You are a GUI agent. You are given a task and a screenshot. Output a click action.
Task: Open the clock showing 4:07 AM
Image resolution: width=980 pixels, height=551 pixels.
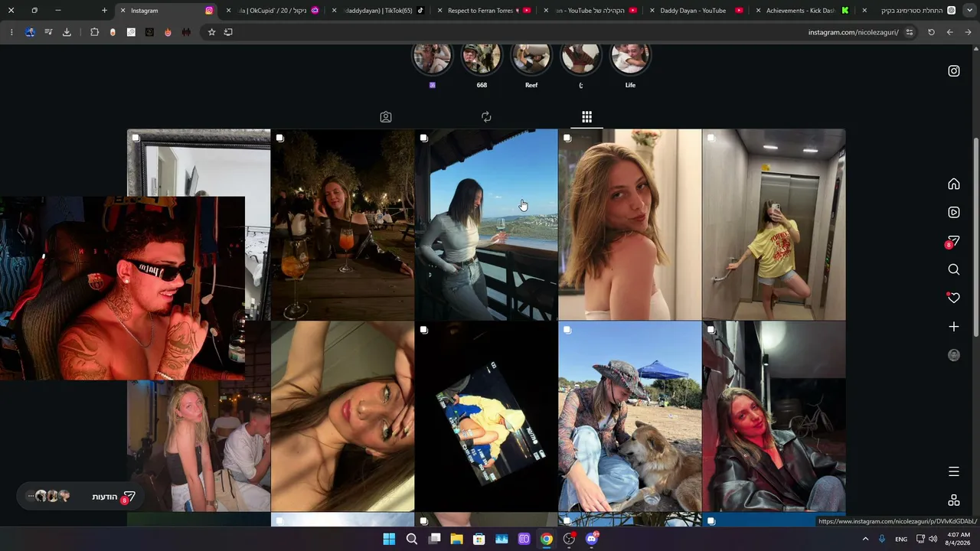click(959, 539)
